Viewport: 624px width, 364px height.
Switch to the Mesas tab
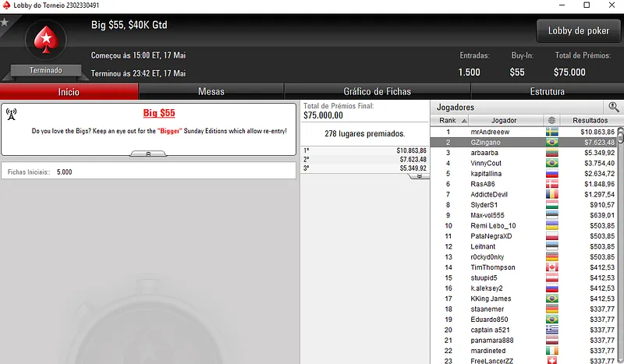211,91
